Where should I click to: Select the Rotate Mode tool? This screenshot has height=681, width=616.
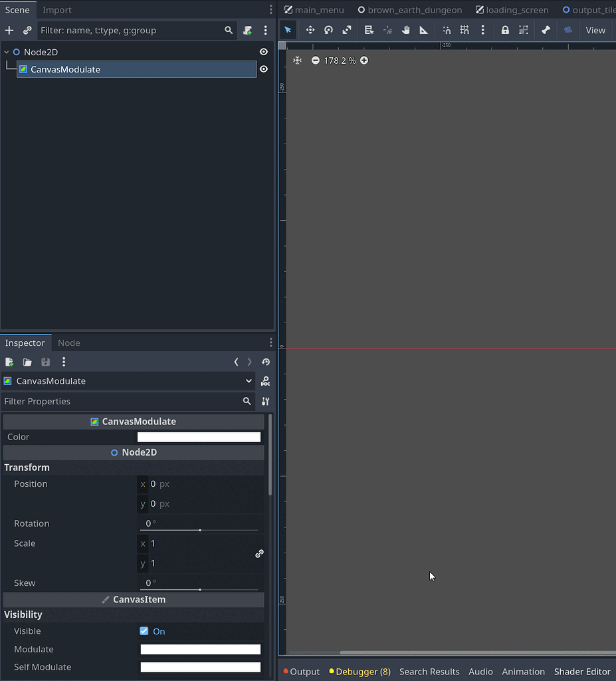(x=328, y=30)
